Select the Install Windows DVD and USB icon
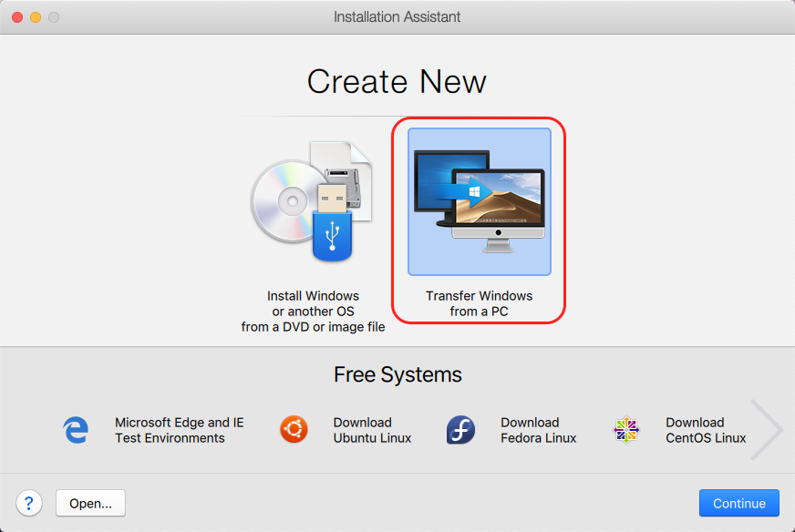This screenshot has width=795, height=532. point(313,201)
